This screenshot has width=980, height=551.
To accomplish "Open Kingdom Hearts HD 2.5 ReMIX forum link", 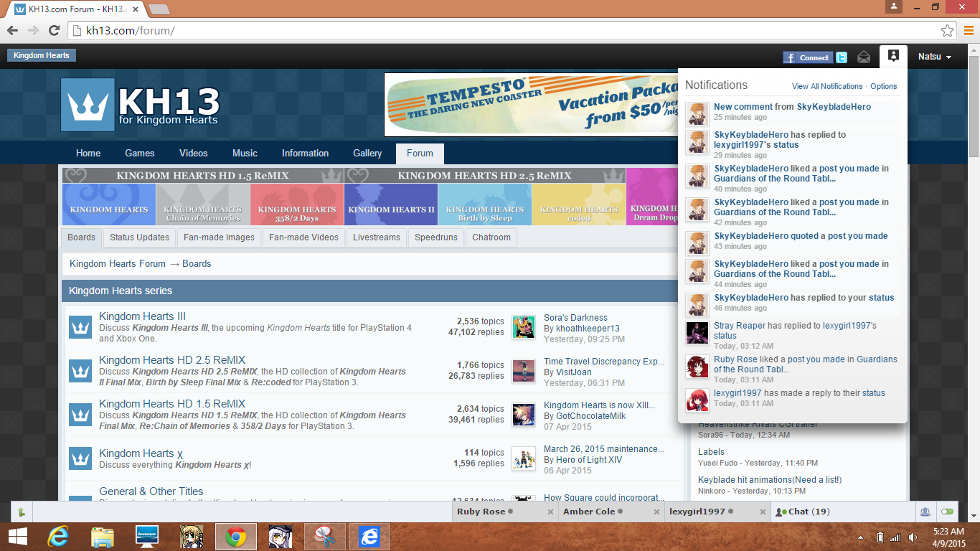I will pos(172,360).
